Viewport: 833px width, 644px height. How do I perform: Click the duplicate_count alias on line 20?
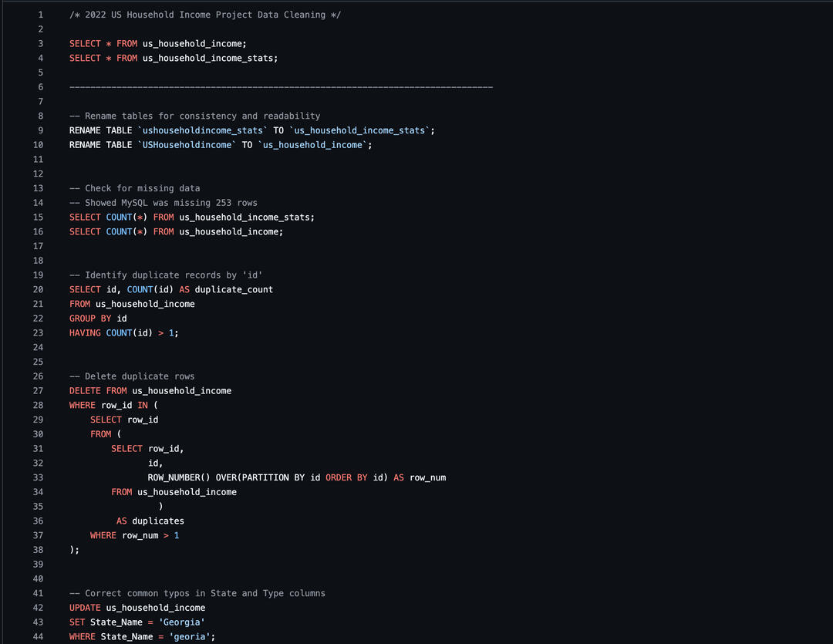click(x=234, y=289)
